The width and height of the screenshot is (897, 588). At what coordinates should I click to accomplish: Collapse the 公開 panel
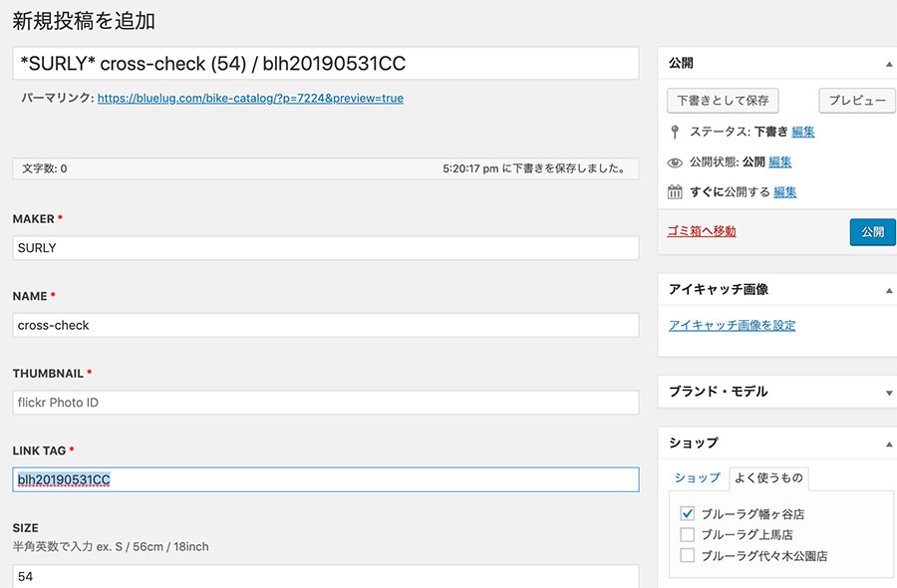pos(889,64)
